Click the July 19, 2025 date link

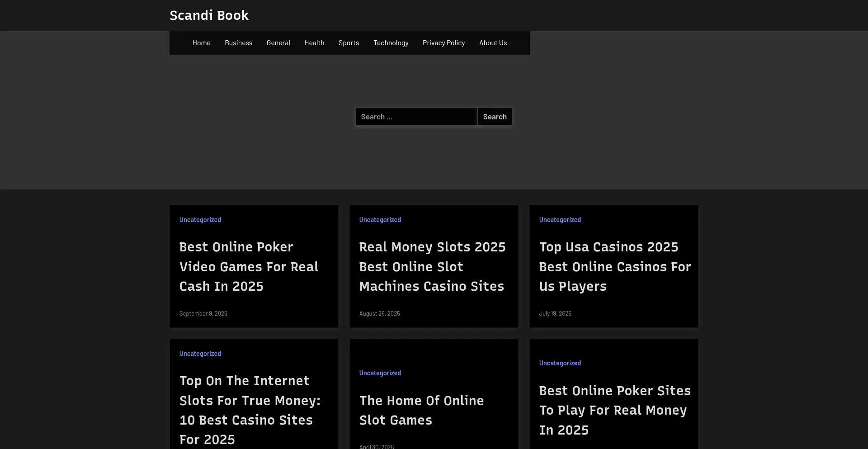click(x=555, y=314)
